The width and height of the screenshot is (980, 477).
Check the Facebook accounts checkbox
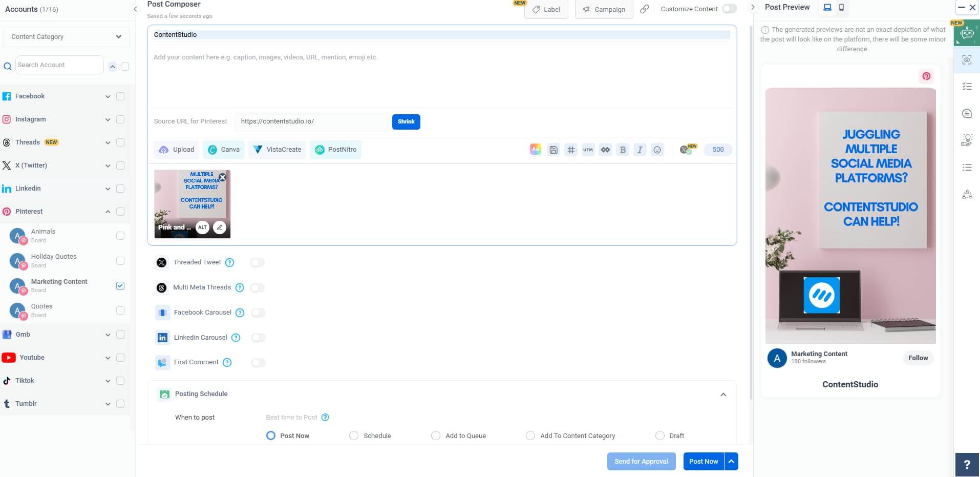[x=120, y=96]
